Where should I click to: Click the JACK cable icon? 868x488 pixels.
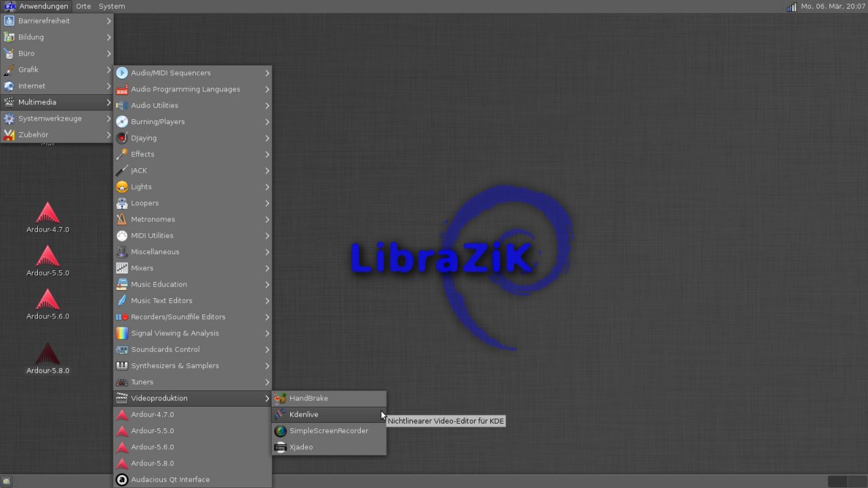[x=122, y=171]
